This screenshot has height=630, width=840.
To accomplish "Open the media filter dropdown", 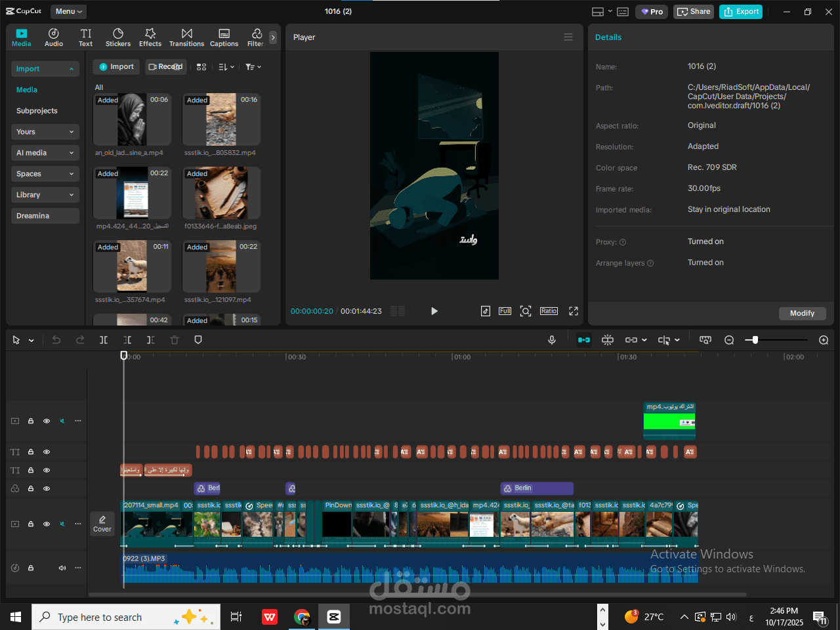I will click(x=253, y=67).
